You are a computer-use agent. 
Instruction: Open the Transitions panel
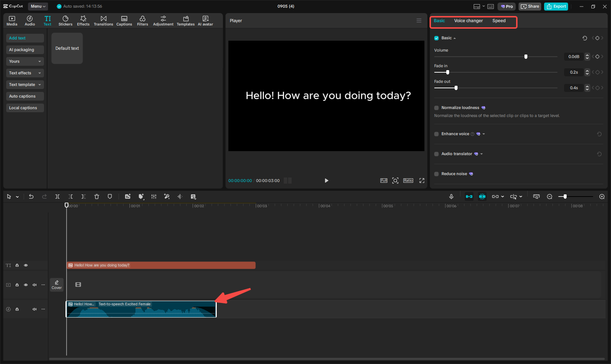tap(103, 21)
